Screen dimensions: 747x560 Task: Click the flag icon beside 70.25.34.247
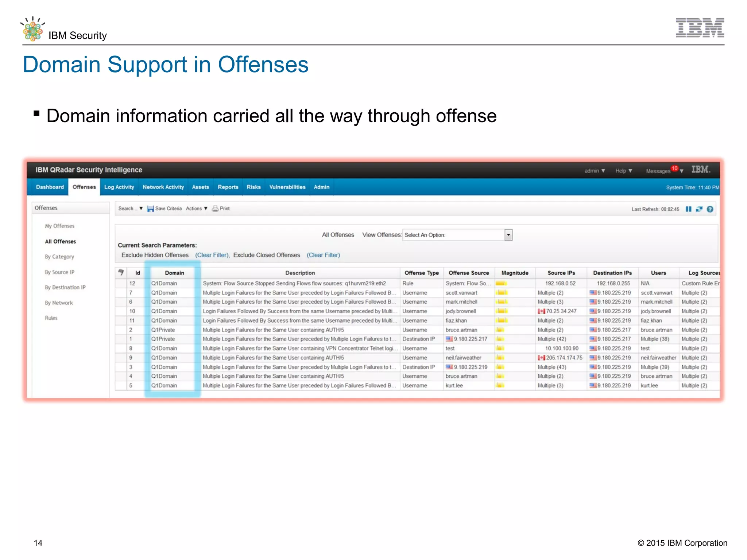541,311
